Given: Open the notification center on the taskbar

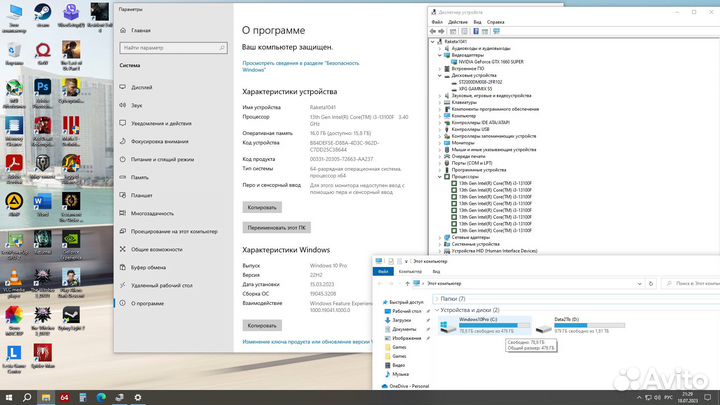Looking at the screenshot, I should pos(708,397).
